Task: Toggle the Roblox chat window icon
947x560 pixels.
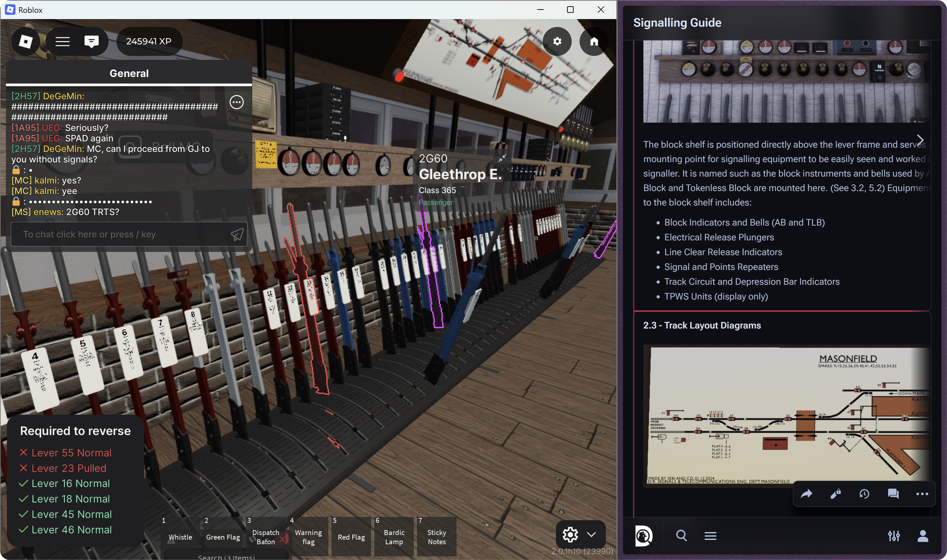Action: (x=91, y=41)
